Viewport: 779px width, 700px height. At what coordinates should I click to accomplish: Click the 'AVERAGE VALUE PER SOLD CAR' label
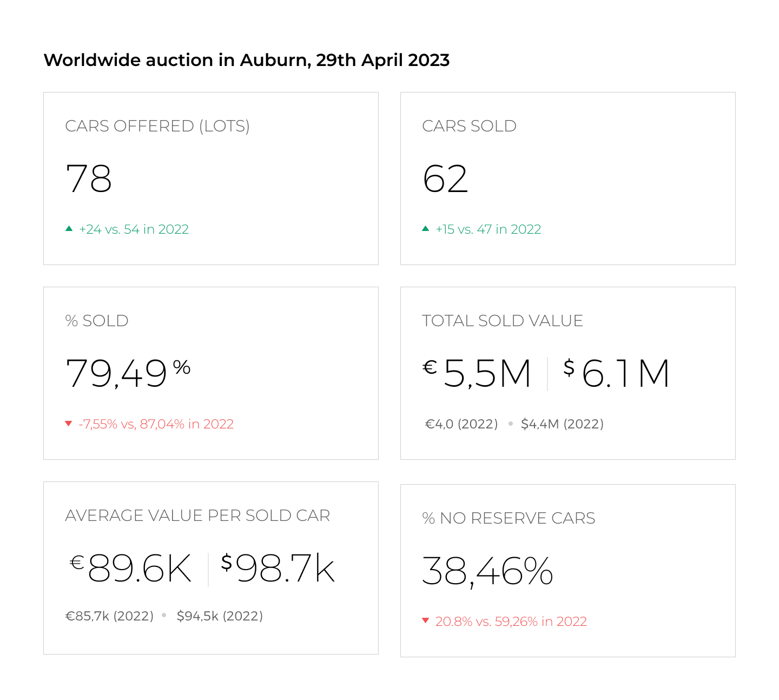(197, 516)
